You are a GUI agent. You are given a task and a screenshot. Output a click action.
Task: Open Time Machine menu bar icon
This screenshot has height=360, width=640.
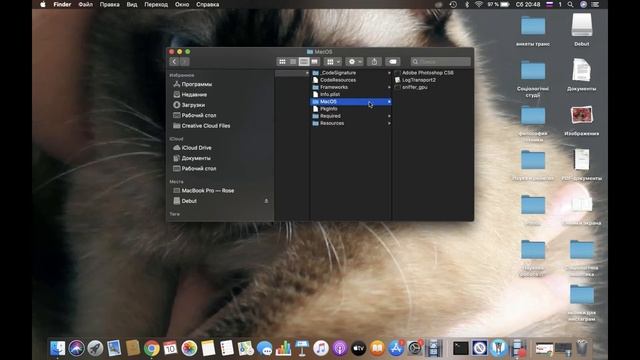(453, 4)
